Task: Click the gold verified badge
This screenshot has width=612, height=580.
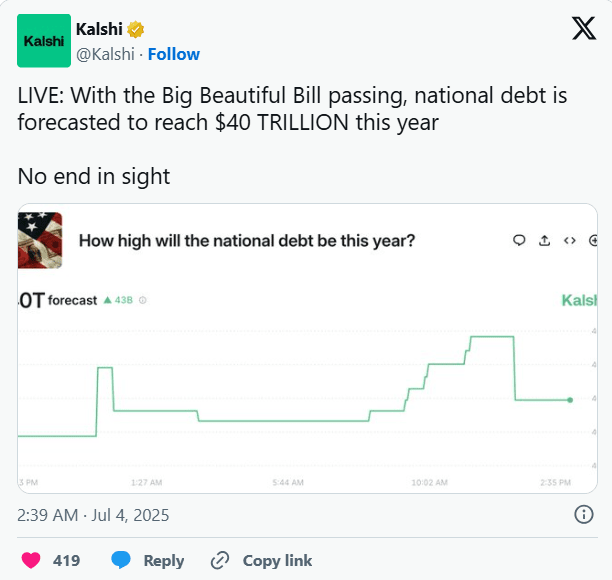Action: 136,28
